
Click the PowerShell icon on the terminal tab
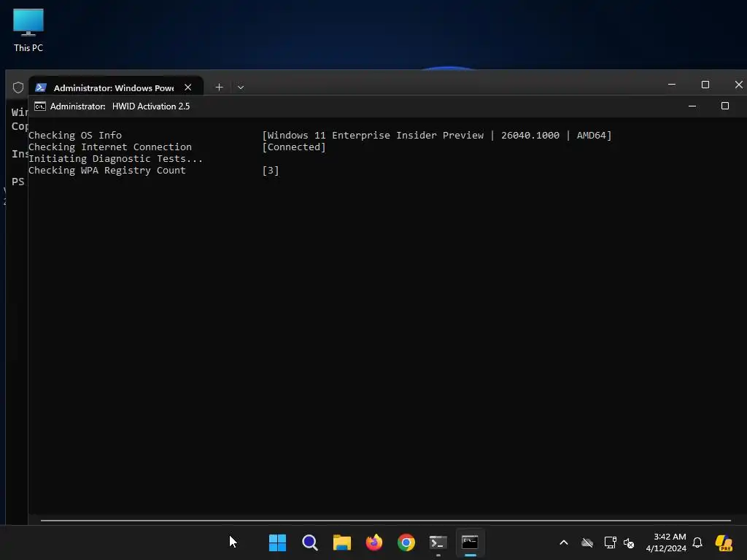[x=41, y=87]
